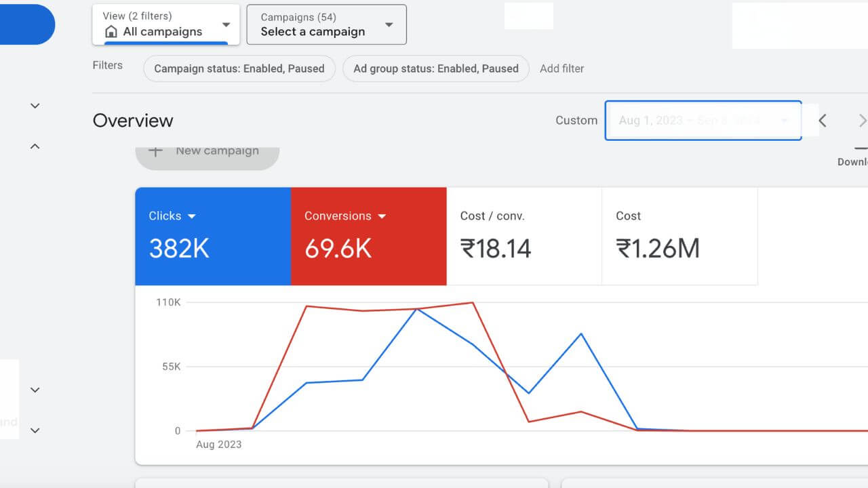Click the Campaign status filter chip

click(x=239, y=68)
